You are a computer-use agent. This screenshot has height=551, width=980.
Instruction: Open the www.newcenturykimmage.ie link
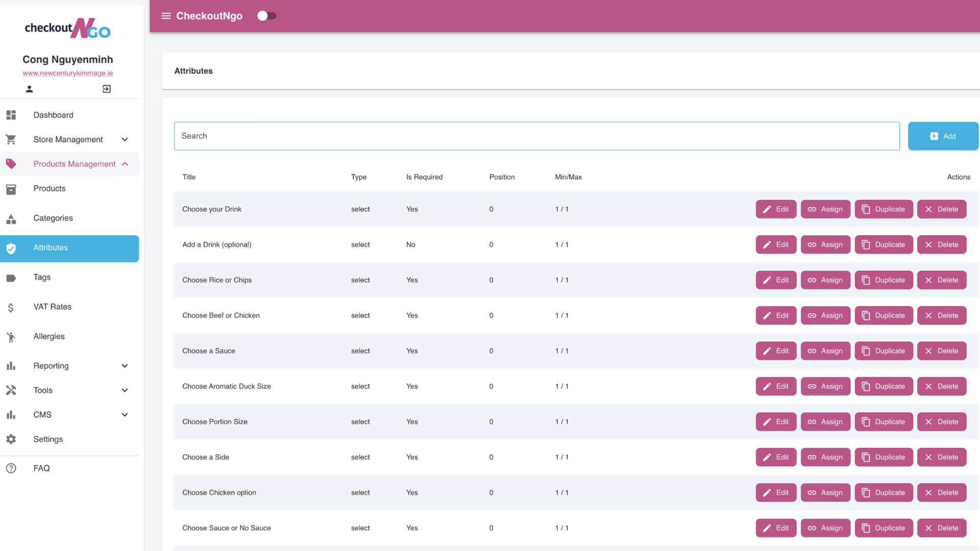point(68,73)
